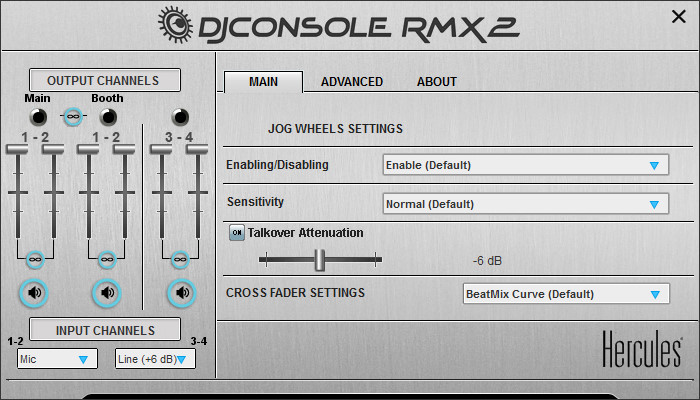Open the input 1-2 Mic dropdown

tap(57, 359)
